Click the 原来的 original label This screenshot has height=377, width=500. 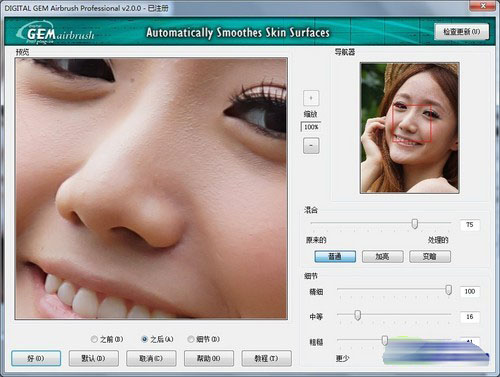(x=316, y=240)
